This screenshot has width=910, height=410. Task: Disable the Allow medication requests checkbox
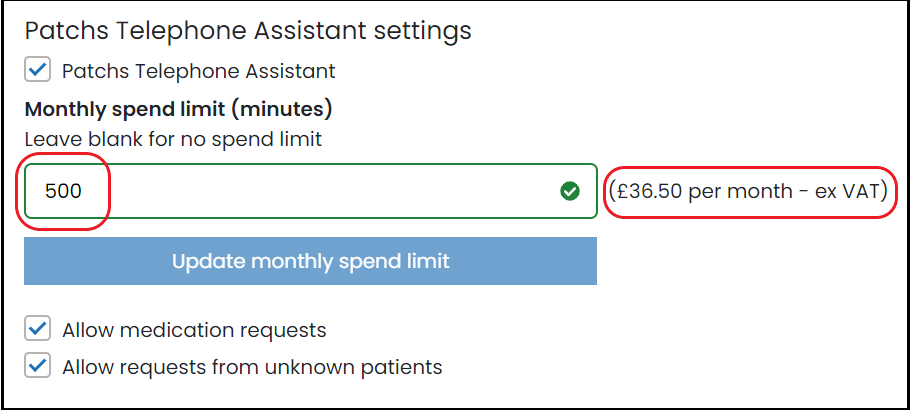pos(38,329)
